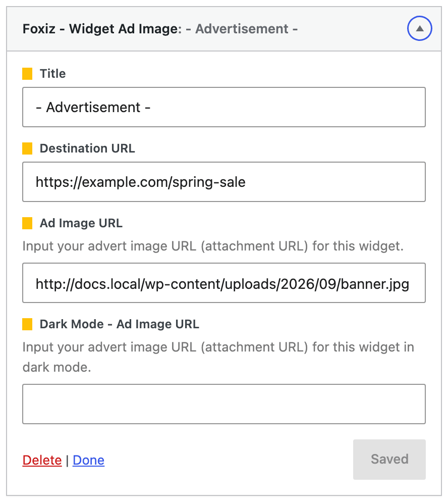Image resolution: width=448 pixels, height=502 pixels.
Task: Click the yellow marker beside Dark Mode label
Action: coord(27,324)
